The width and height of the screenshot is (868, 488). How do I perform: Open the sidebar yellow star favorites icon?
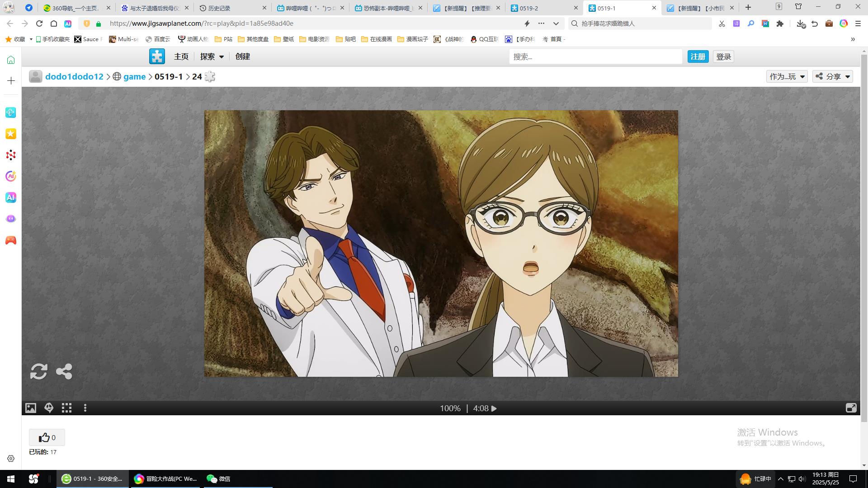pyautogui.click(x=11, y=134)
